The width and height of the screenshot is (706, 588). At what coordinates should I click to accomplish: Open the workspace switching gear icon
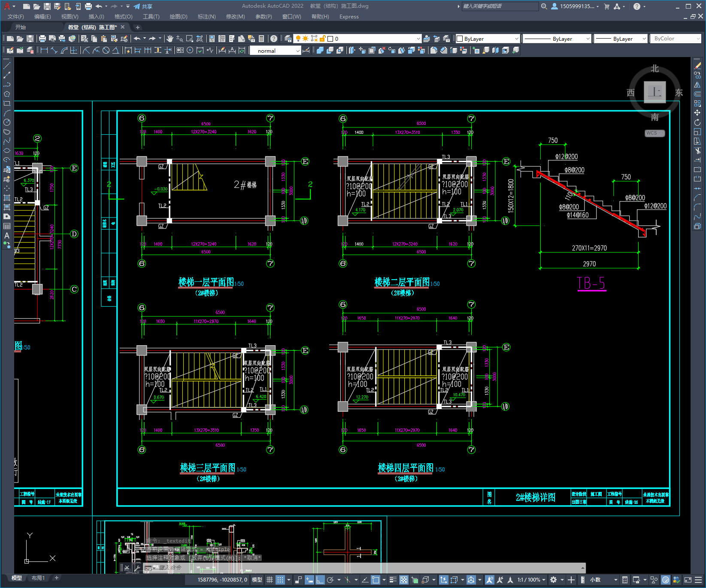(x=554, y=580)
